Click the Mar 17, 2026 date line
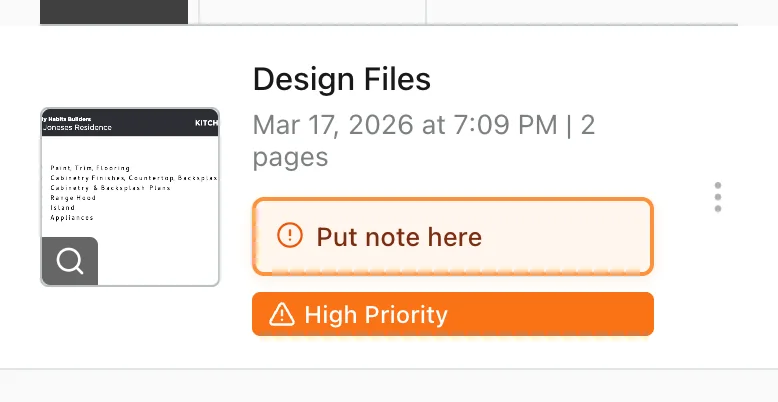Screen dimensions: 778x402 (405, 126)
